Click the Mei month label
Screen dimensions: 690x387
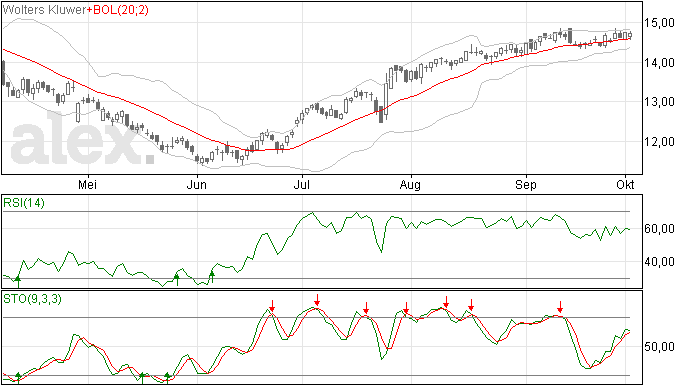coord(87,184)
